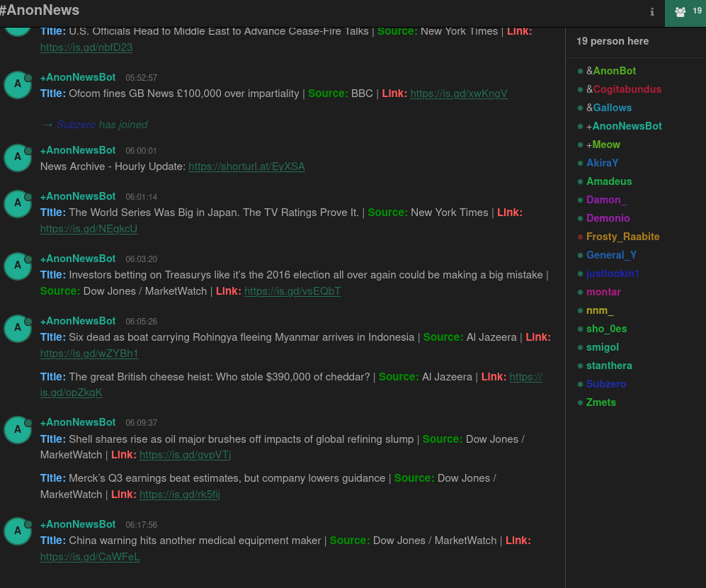706x588 pixels.
Task: Select Subzero in the user list
Action: click(x=606, y=384)
